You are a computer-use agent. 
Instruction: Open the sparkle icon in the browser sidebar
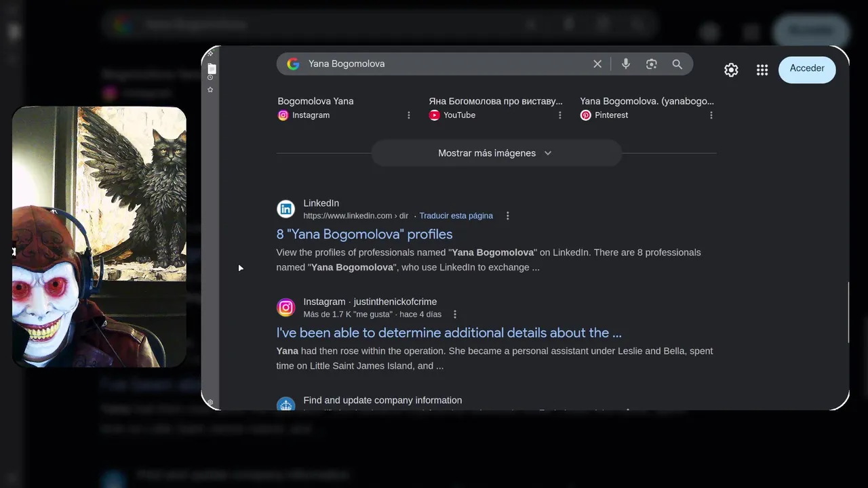(x=211, y=53)
